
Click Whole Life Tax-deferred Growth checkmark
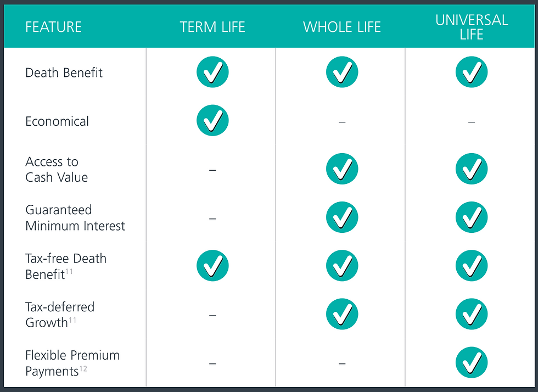click(342, 314)
